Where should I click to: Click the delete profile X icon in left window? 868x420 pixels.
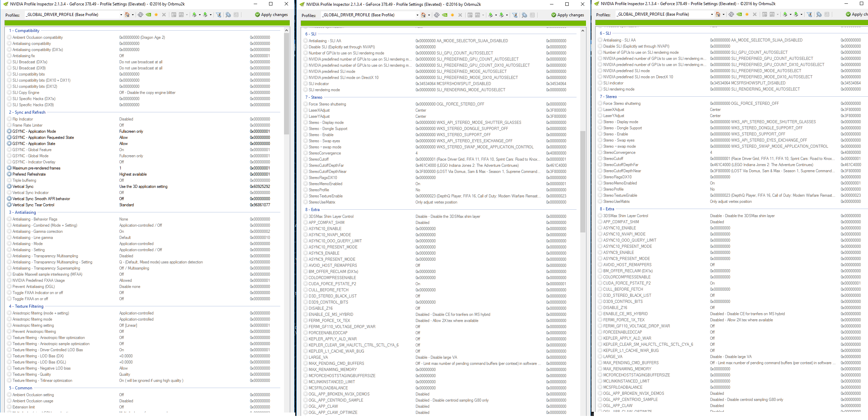[x=164, y=15]
